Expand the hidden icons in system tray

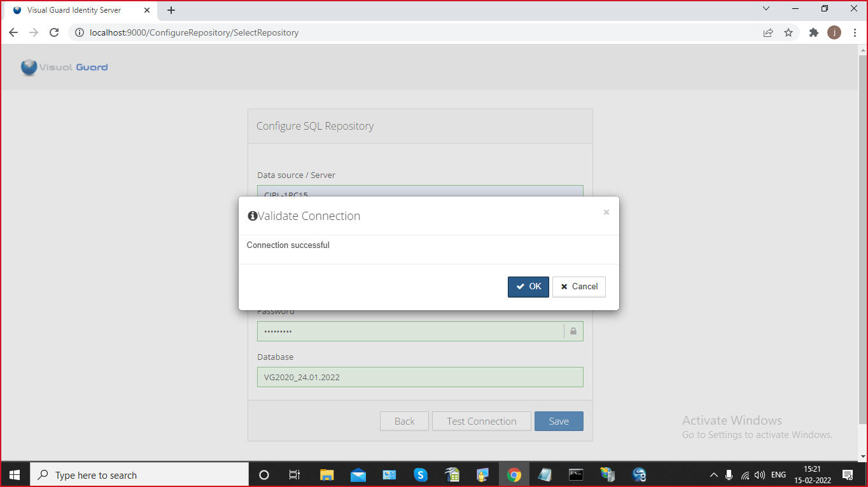[713, 474]
